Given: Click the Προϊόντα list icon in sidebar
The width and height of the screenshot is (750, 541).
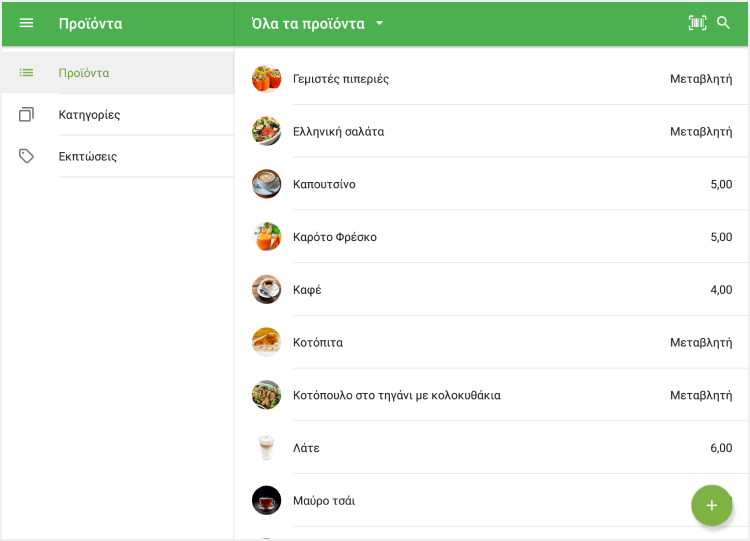Looking at the screenshot, I should point(27,73).
